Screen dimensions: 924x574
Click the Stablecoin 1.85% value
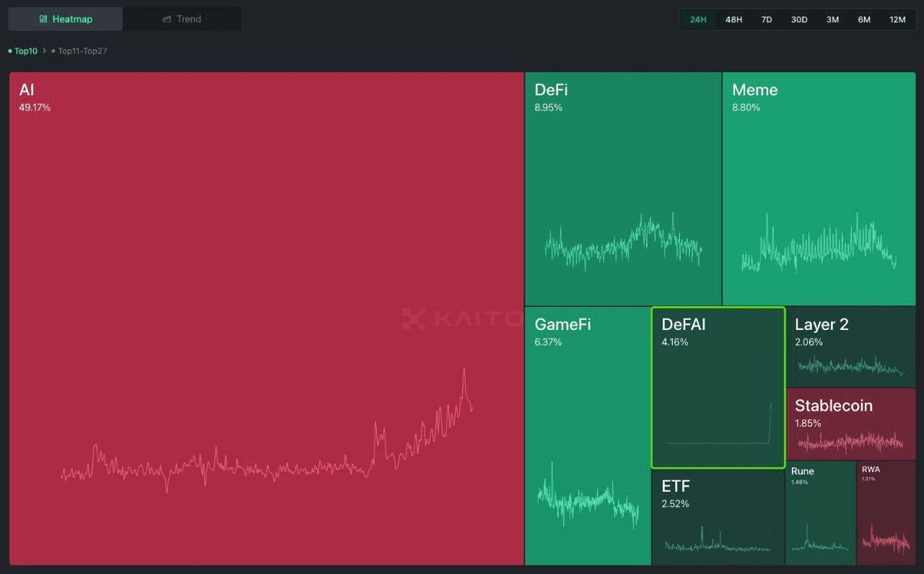808,423
